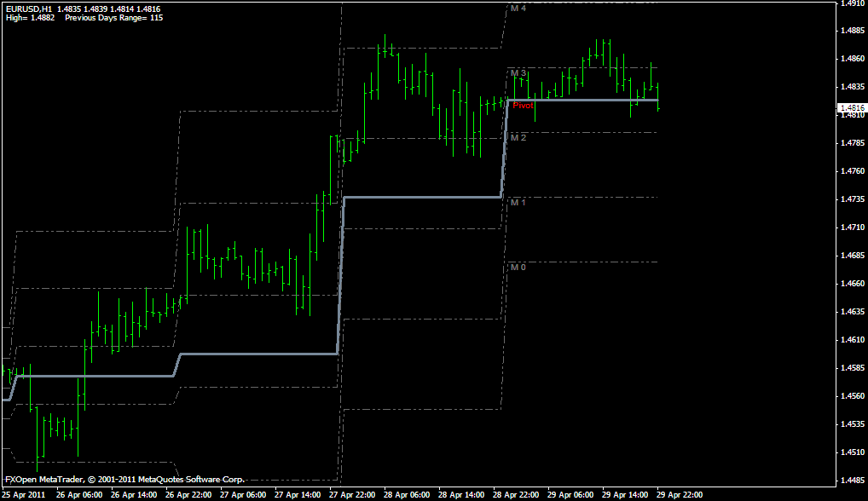Click the 1.4610 price scale label
This screenshot has height=501, width=868.
tap(853, 340)
